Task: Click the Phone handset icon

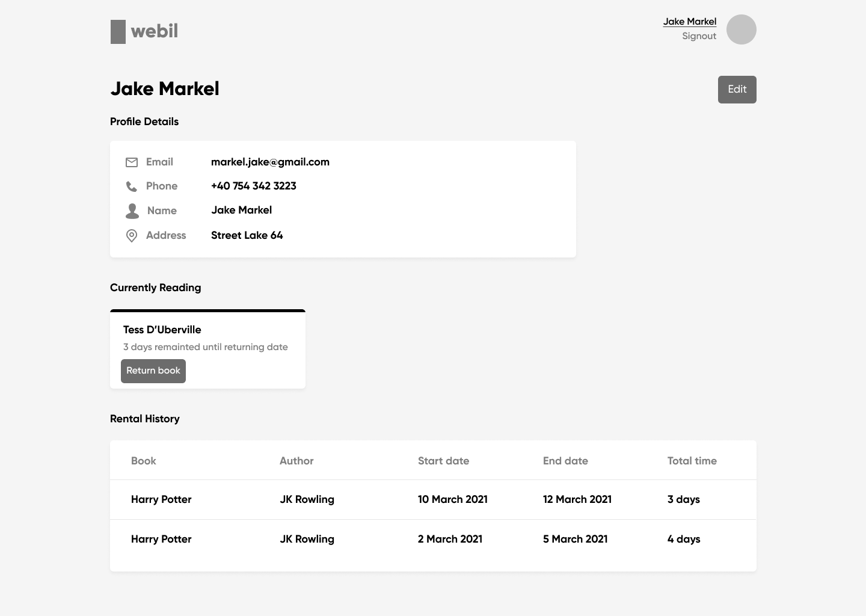Action: (x=131, y=186)
